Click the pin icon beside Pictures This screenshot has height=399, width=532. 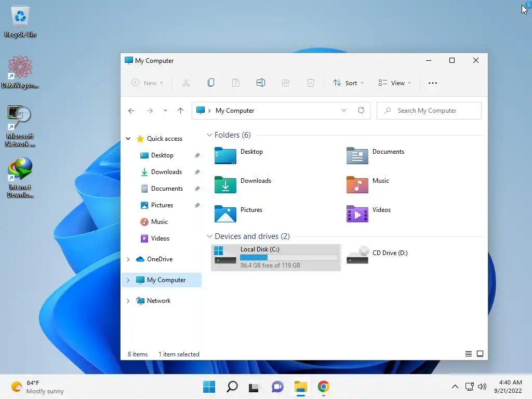(x=197, y=205)
